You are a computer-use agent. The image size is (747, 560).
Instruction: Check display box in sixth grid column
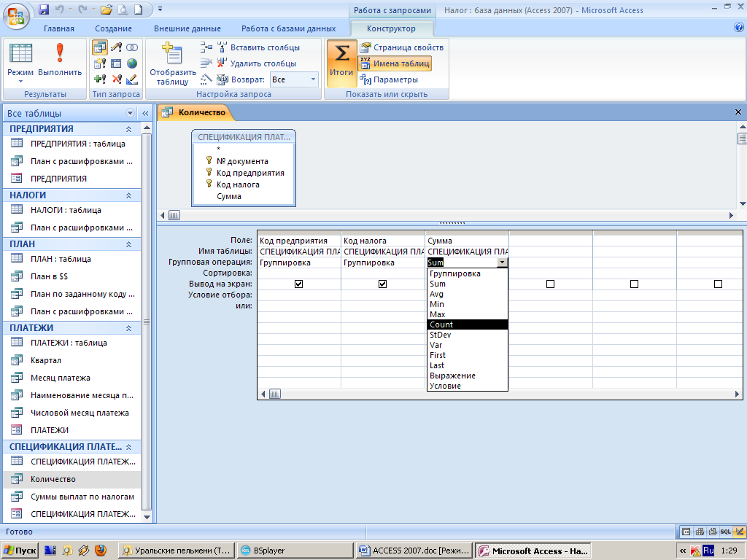point(718,284)
